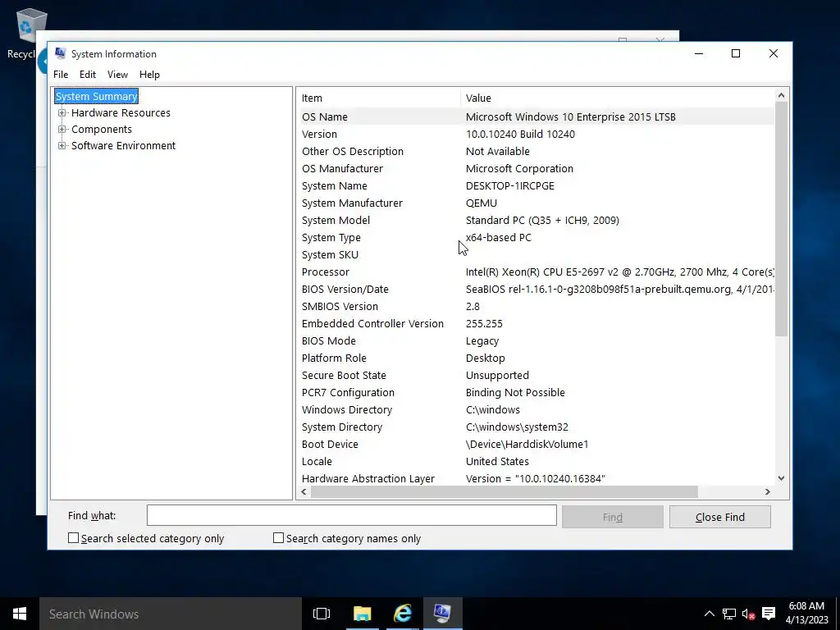Select the OS Name row
The image size is (840, 630).
tap(536, 116)
